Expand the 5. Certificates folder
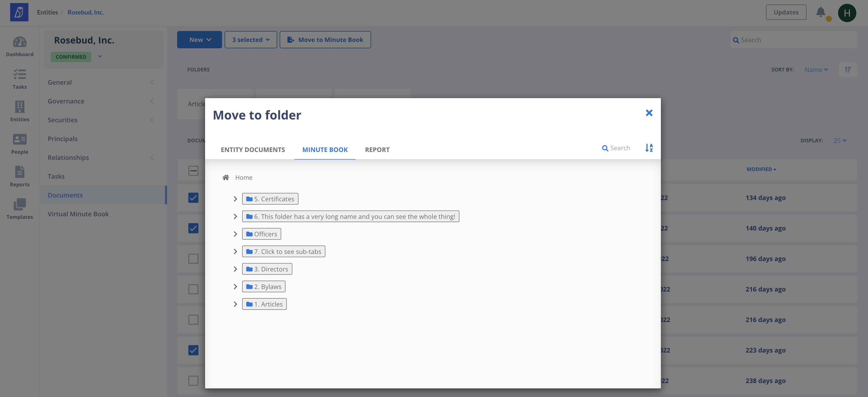 point(235,199)
